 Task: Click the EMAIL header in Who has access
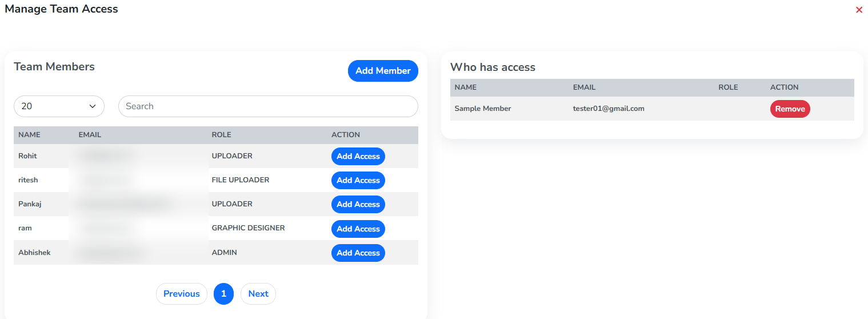pos(584,87)
